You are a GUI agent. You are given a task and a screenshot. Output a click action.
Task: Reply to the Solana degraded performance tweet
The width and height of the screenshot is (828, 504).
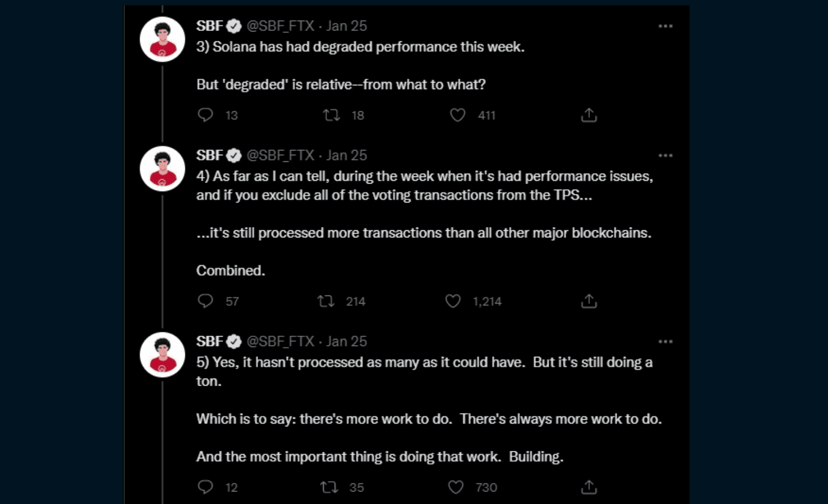205,115
